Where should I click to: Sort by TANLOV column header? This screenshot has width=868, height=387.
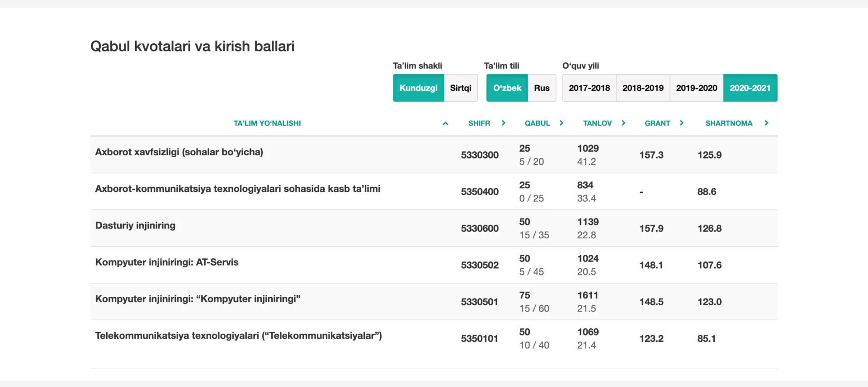tap(597, 123)
